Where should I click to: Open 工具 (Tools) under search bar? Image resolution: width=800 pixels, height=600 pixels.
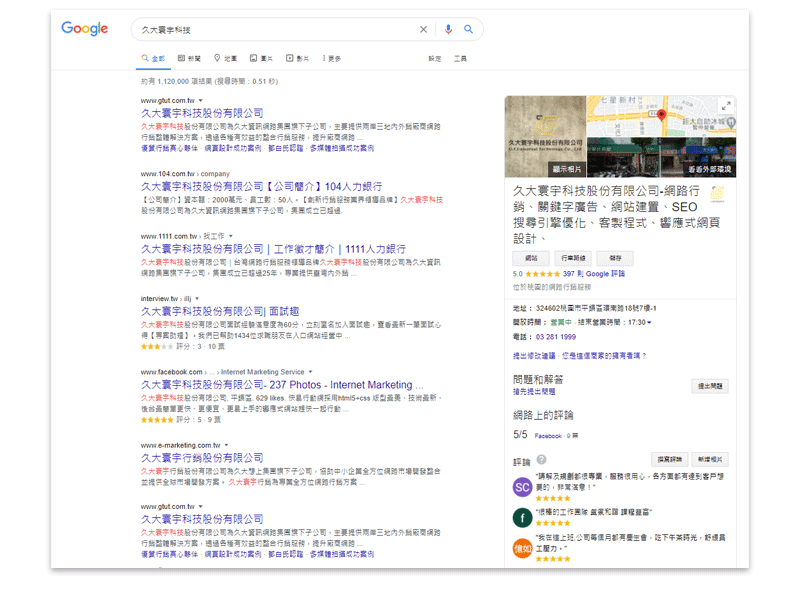[x=460, y=59]
